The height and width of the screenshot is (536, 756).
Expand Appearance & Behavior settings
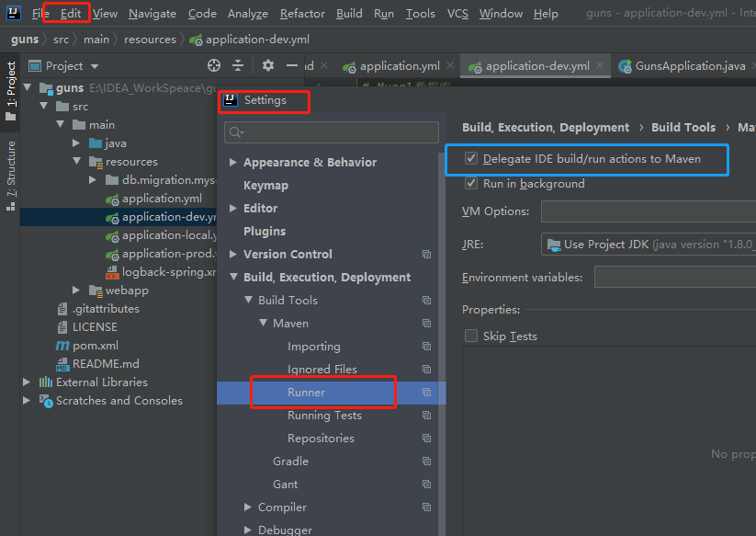[x=233, y=162]
